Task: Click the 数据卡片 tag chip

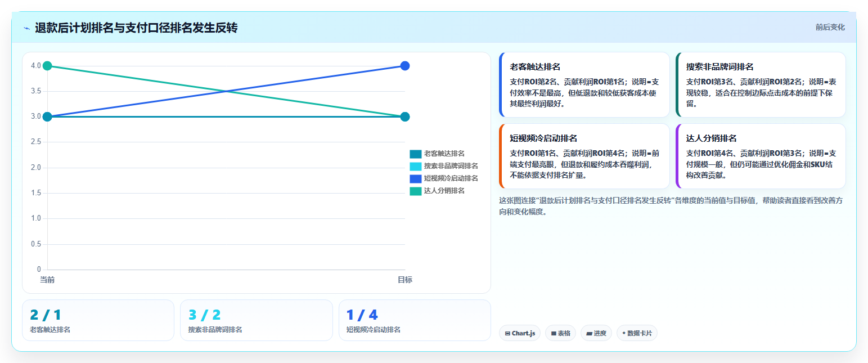Action: click(x=637, y=333)
